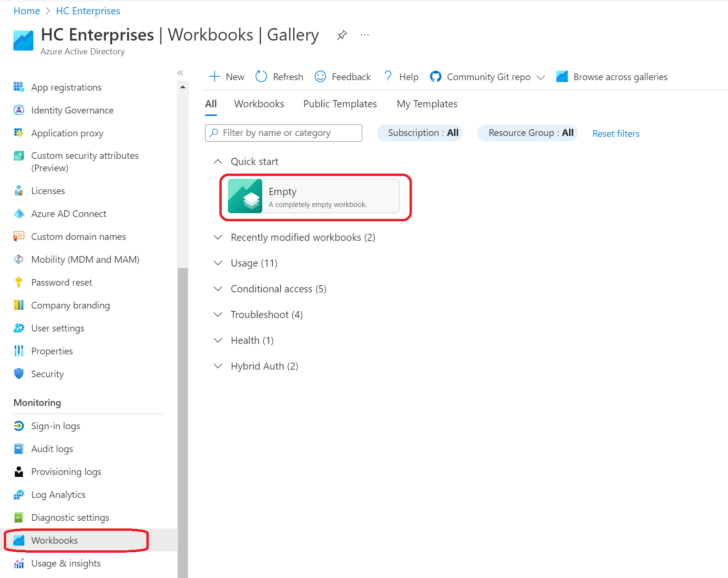Select the Diagnostic settings icon
The width and height of the screenshot is (728, 578).
pos(19,517)
